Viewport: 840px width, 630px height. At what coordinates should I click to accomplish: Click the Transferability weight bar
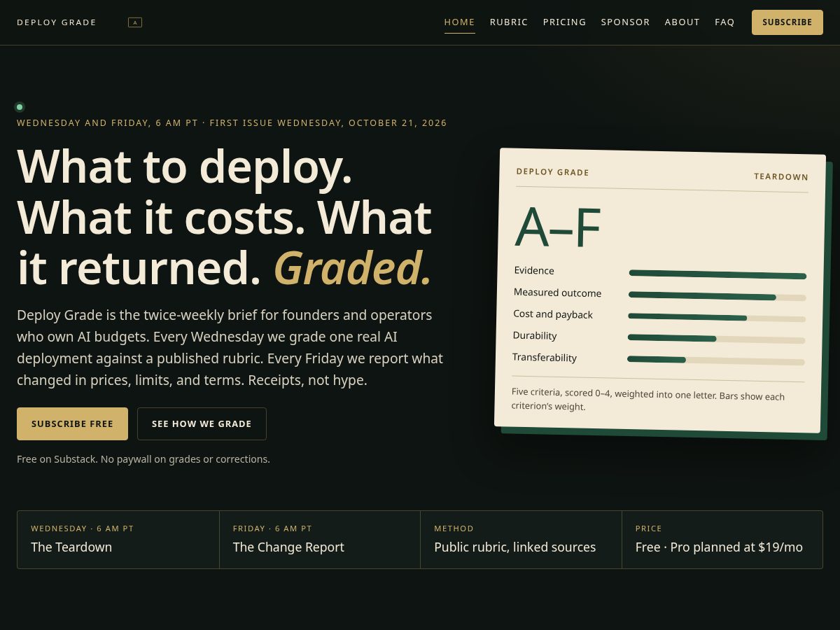[x=715, y=360]
